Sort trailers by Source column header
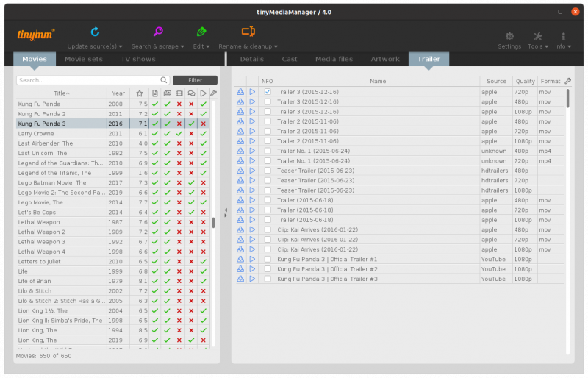This screenshot has width=588, height=378. pos(497,81)
